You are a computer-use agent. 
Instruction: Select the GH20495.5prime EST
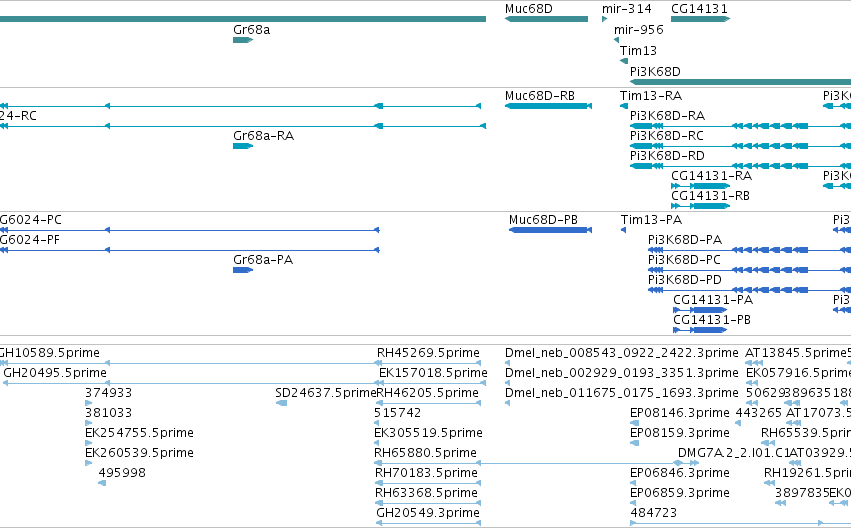55,373
